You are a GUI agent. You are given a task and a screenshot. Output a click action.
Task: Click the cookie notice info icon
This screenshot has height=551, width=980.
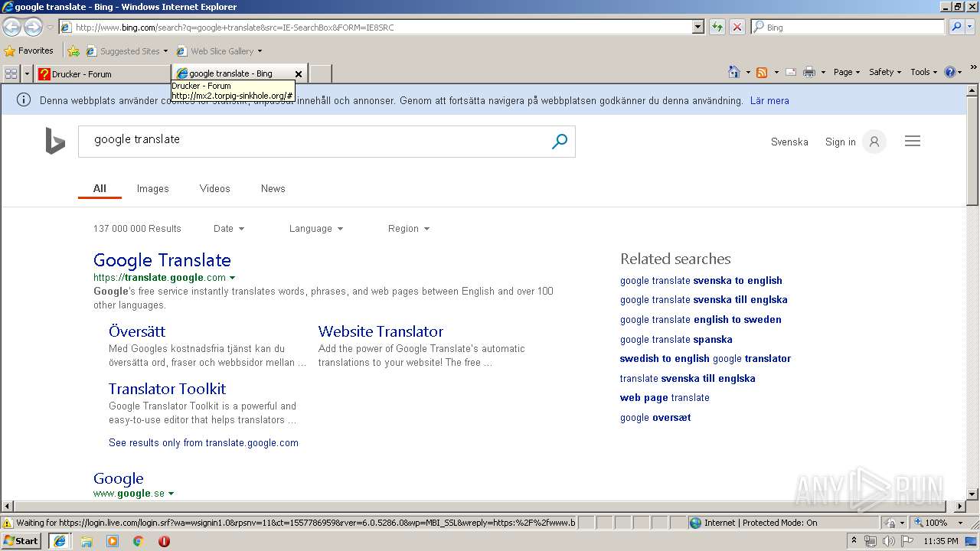(24, 100)
